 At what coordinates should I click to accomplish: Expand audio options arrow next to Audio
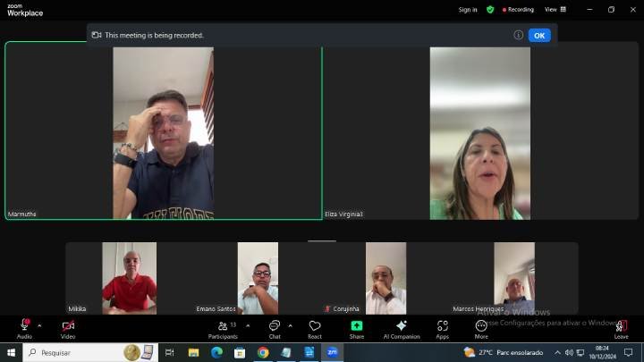coord(39,326)
